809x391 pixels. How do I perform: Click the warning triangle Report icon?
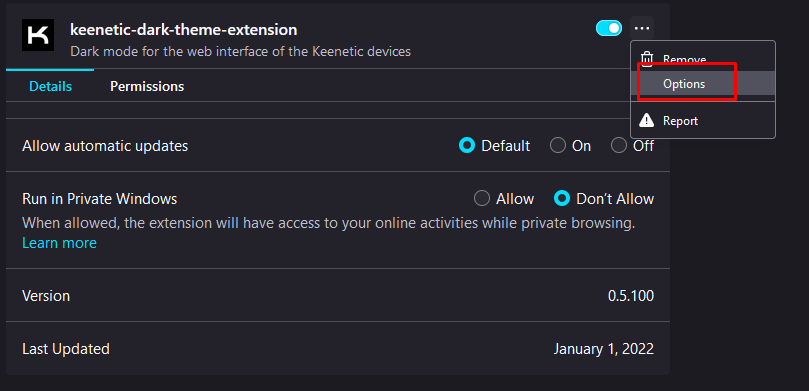click(646, 121)
